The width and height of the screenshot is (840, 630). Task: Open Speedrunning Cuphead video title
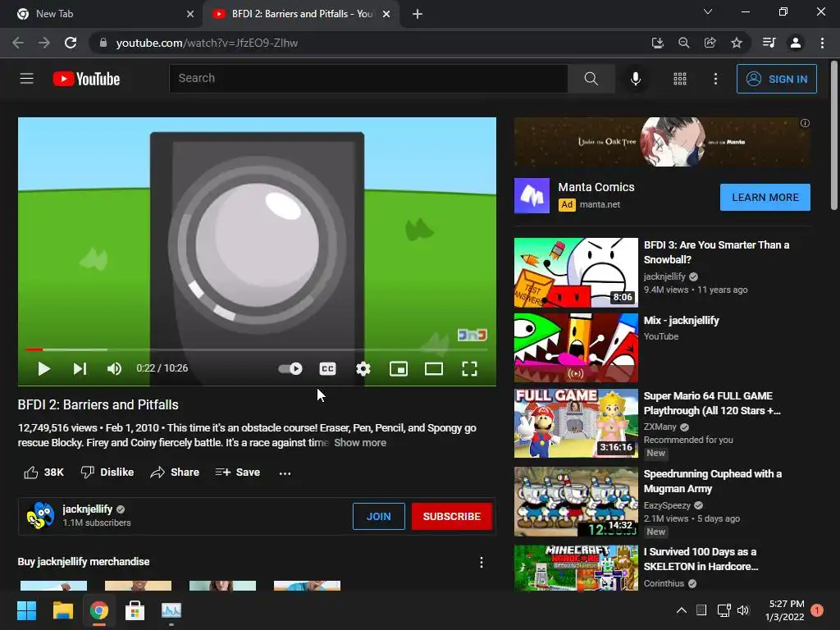point(713,481)
